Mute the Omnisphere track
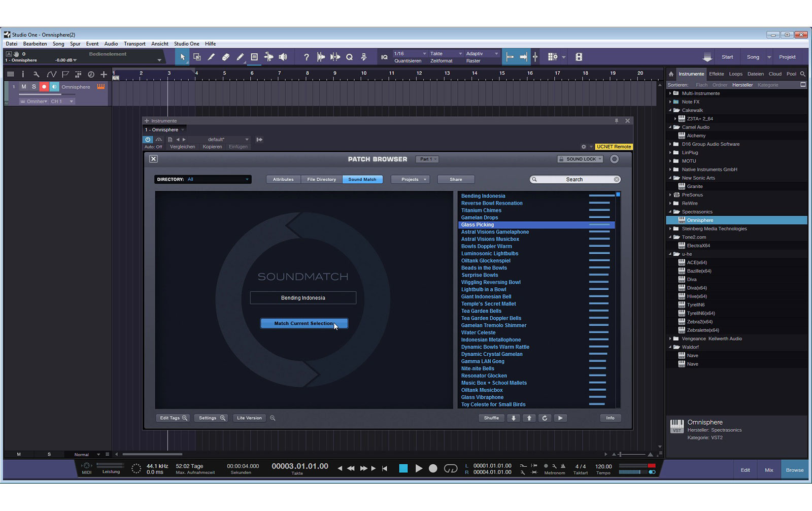The width and height of the screenshot is (812, 511). click(23, 87)
